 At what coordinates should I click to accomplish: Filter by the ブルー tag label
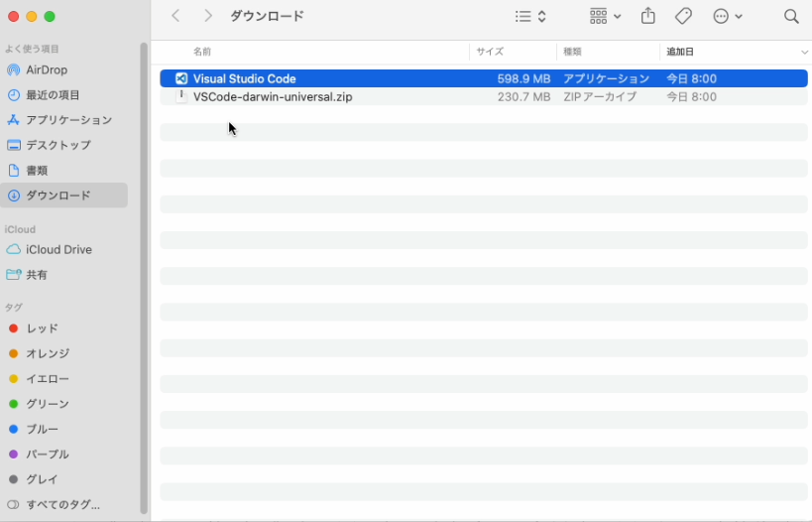[42, 430]
